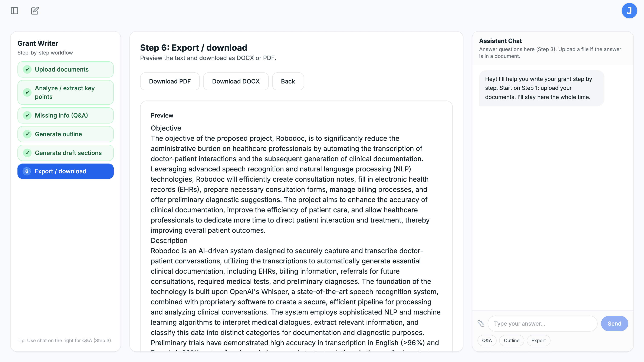Return to the previous step via Back
The height and width of the screenshot is (362, 644).
(x=288, y=81)
